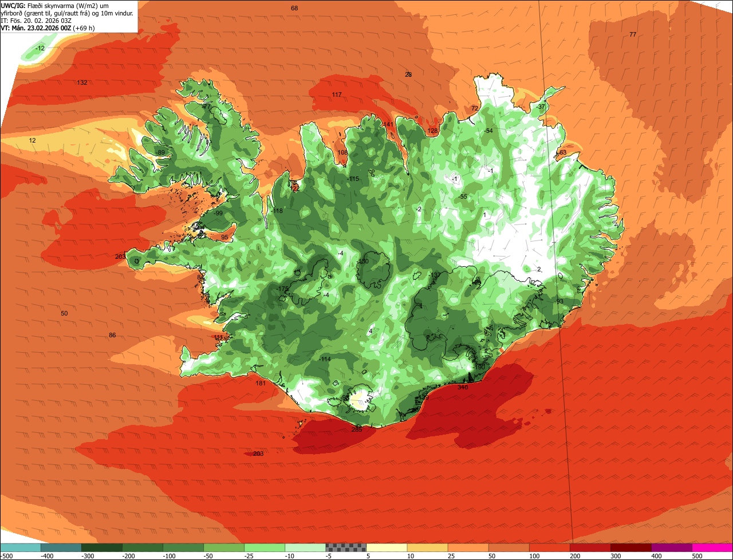Screen dimensions: 733x560
Task: Select the dark teal legend swatch after -400
Action: [x=61, y=547]
